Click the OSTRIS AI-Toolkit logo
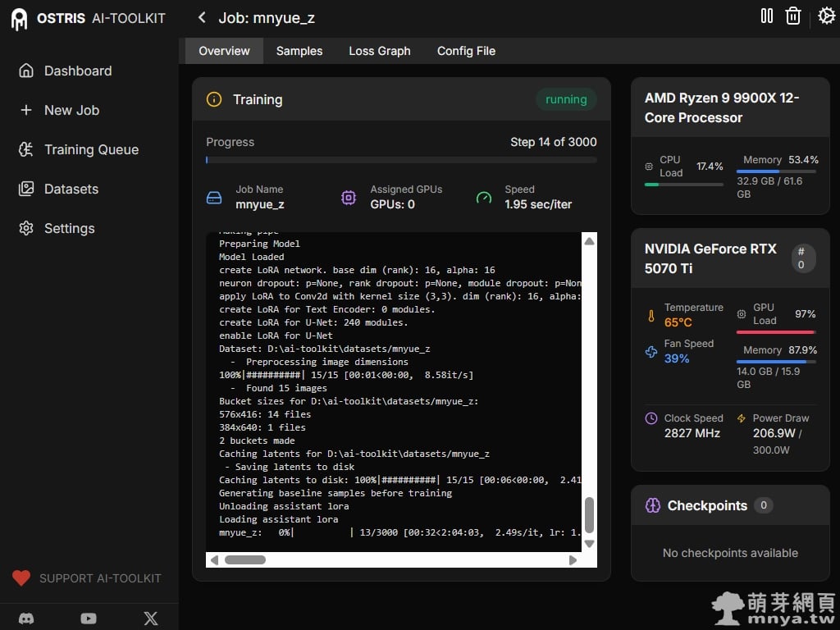The height and width of the screenshot is (630, 840). point(19,19)
